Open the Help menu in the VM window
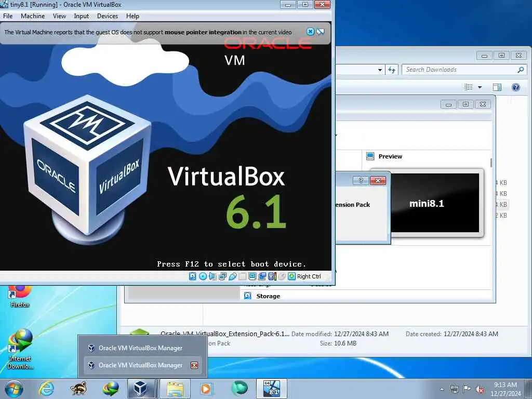Viewport: 532px width, 399px height. (132, 16)
